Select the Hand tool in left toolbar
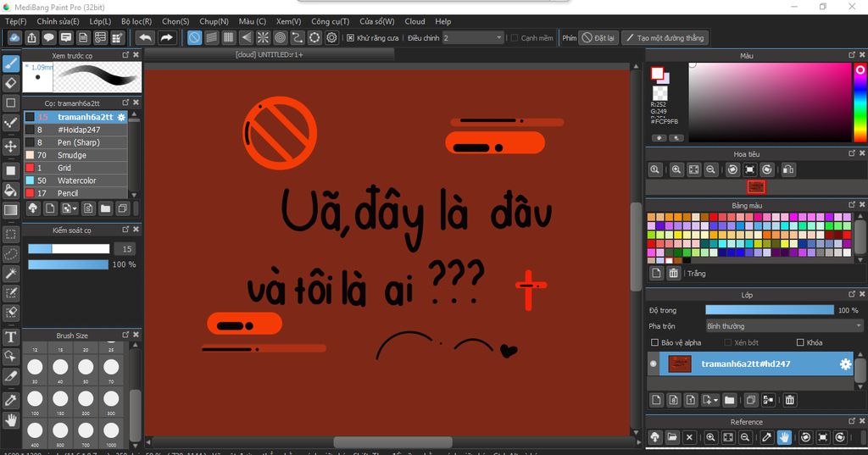 tap(10, 420)
